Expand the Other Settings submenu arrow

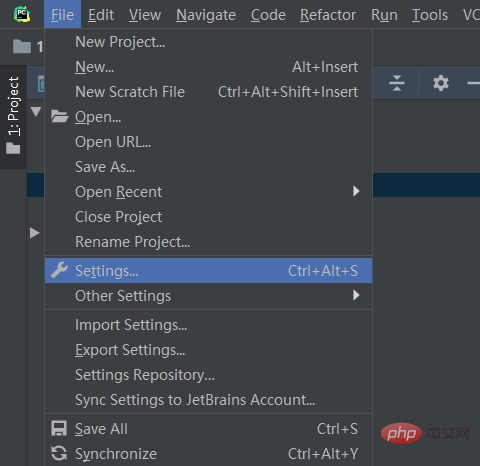(356, 295)
